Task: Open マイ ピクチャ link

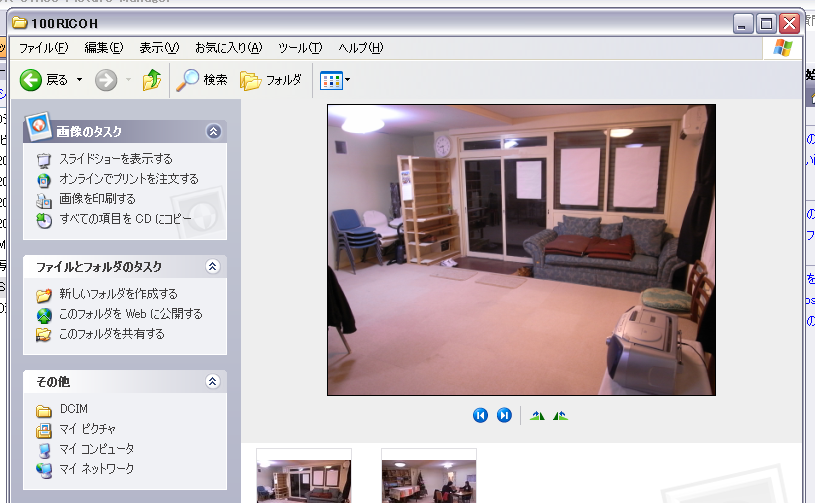Action: 87,429
